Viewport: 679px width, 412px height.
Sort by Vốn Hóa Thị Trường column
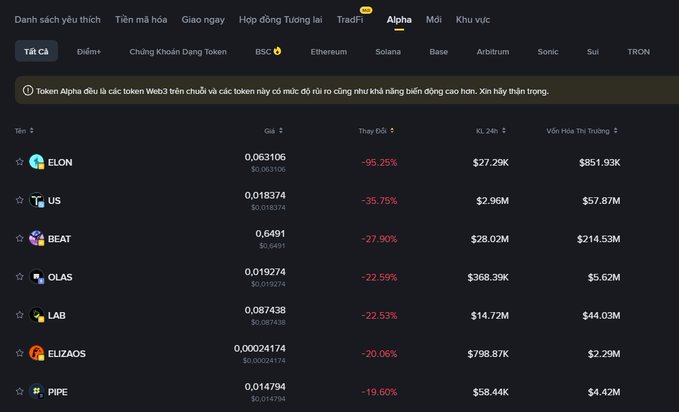pos(582,131)
